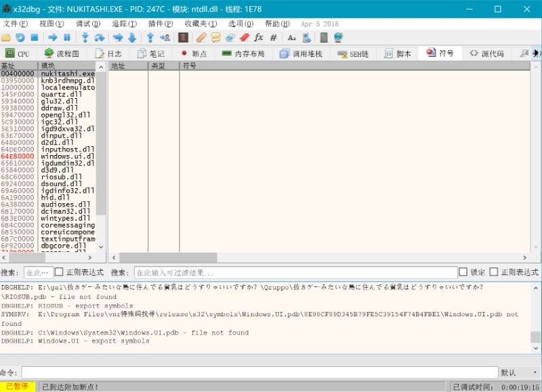Click the Open file folder icon
Screen dimensions: 542x392
point(6,38)
